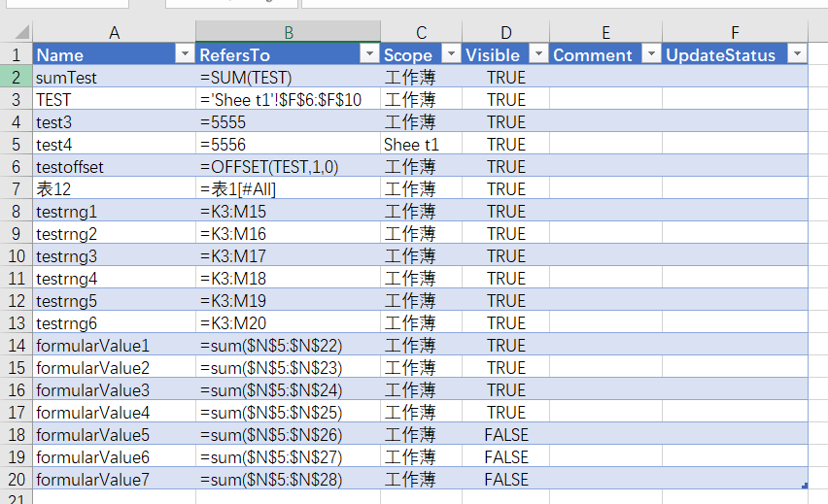Select the cell containing =K3:M15
The height and width of the screenshot is (504, 828).
pyautogui.click(x=289, y=211)
